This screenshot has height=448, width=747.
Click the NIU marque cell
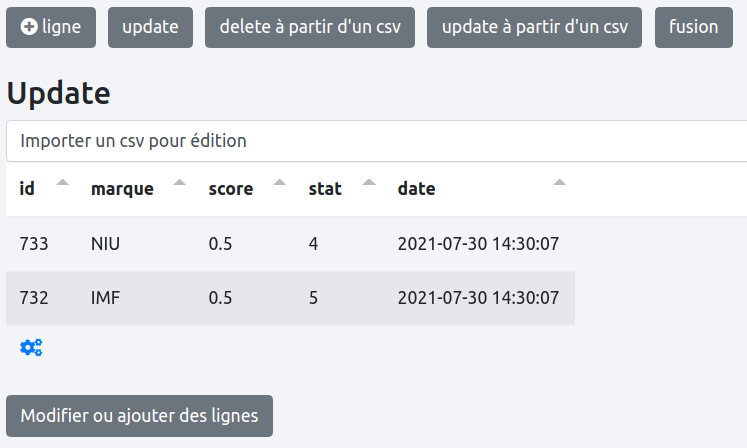click(x=105, y=244)
